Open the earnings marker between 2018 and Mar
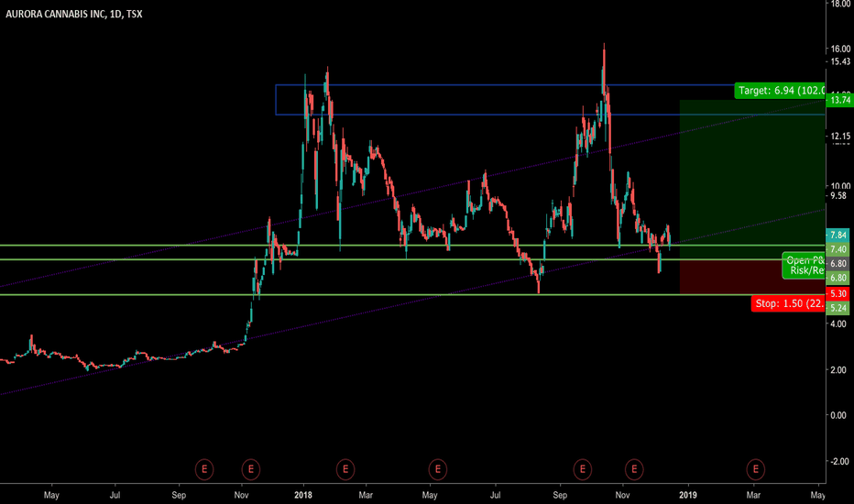 345,469
